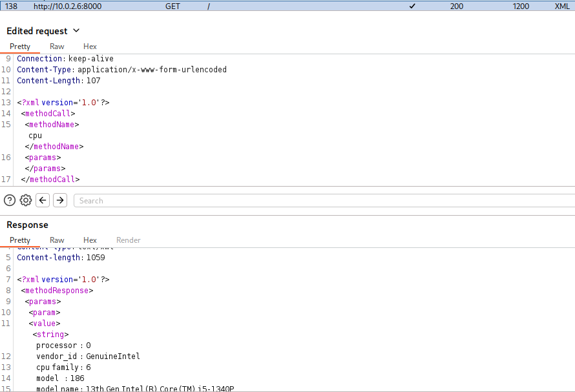
Task: Click the edited checkmark in row 138
Action: (412, 6)
